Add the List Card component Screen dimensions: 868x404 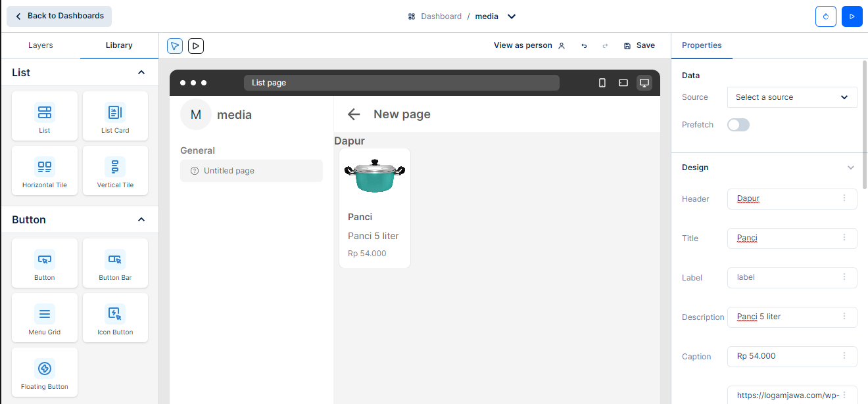(x=115, y=116)
